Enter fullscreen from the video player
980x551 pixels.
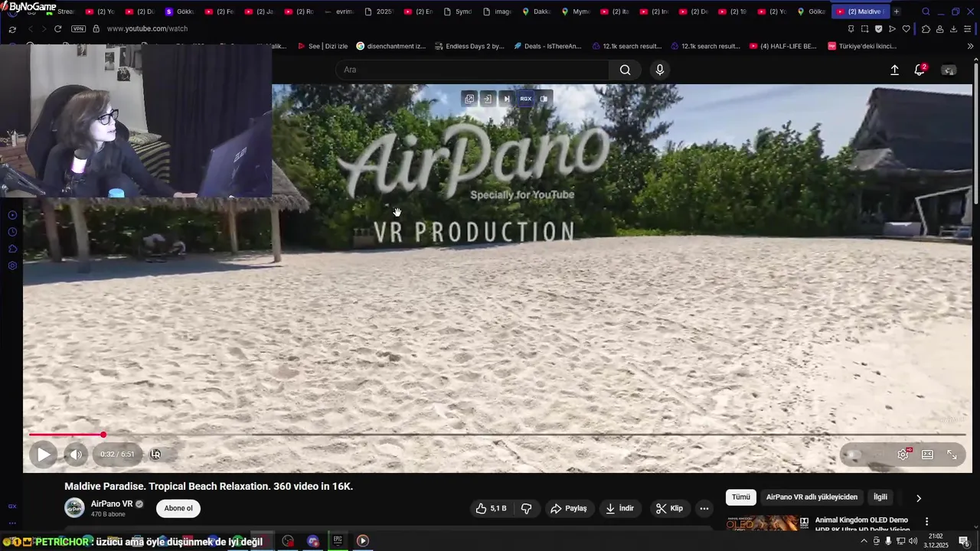[x=952, y=455]
